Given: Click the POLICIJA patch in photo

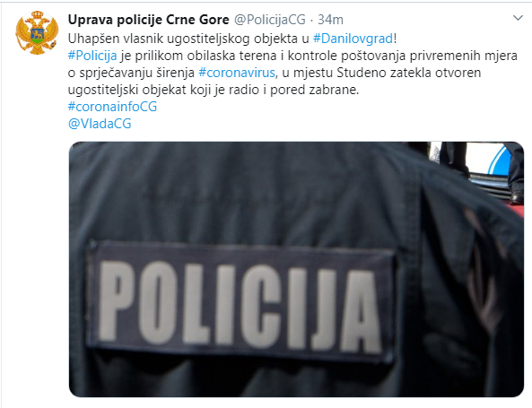Looking at the screenshot, I should [x=241, y=300].
